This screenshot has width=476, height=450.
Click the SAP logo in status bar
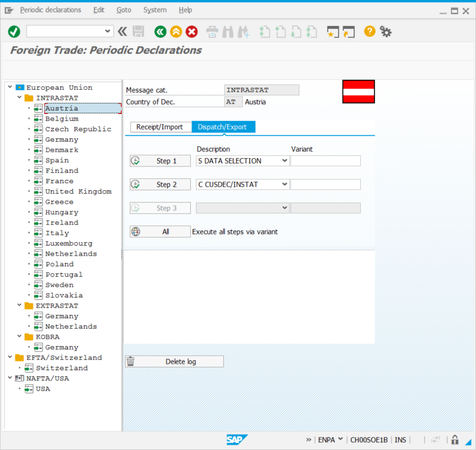click(x=237, y=439)
